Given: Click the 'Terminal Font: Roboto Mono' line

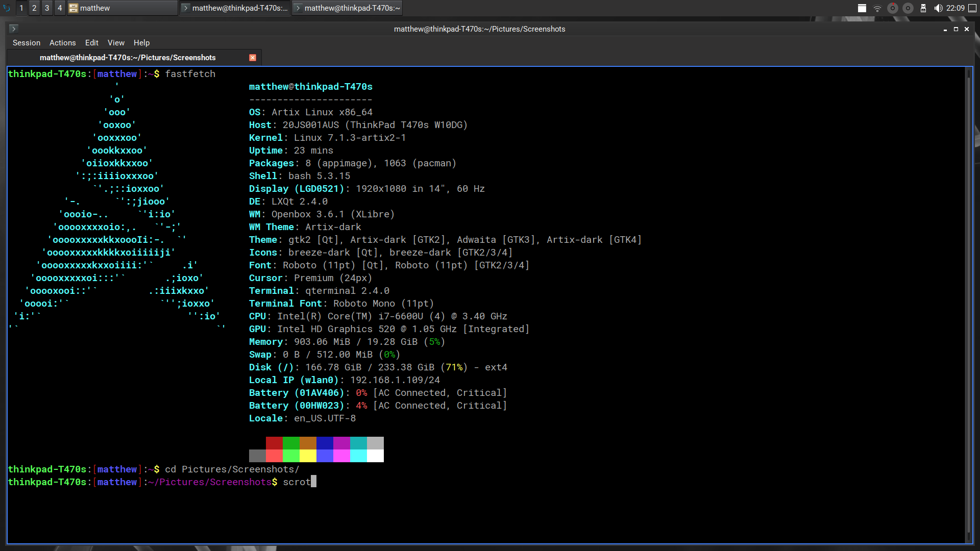Looking at the screenshot, I should click(341, 304).
